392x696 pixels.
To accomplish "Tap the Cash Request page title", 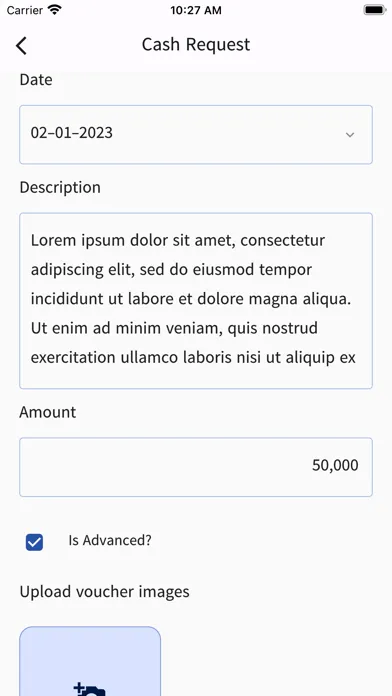I will (x=196, y=45).
